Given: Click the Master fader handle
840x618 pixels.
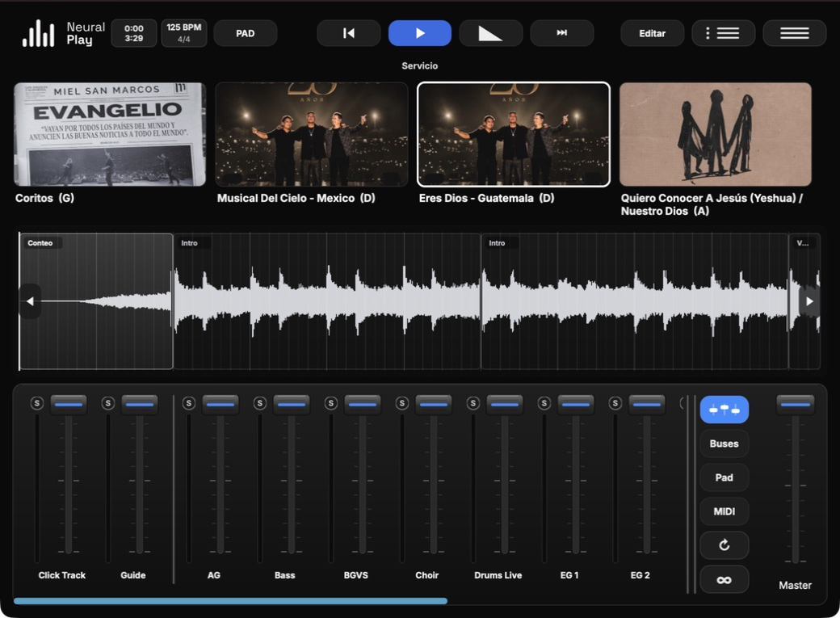Looking at the screenshot, I should coord(795,405).
